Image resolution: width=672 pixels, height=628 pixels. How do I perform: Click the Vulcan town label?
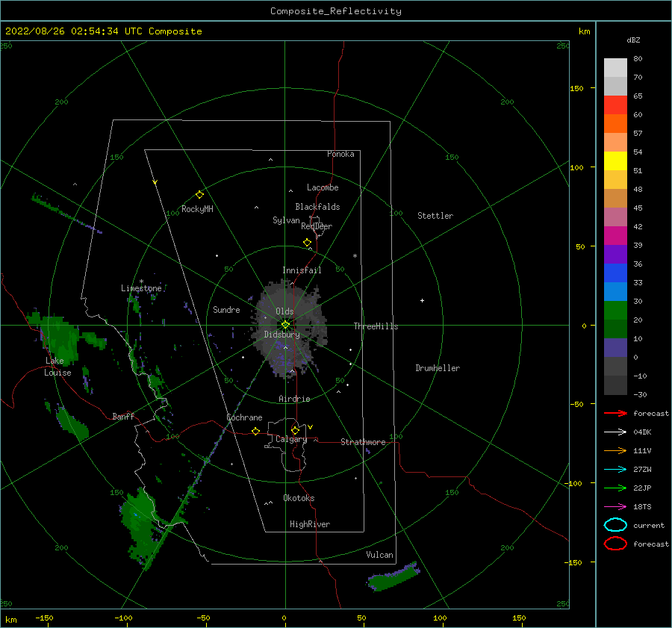pyautogui.click(x=379, y=555)
